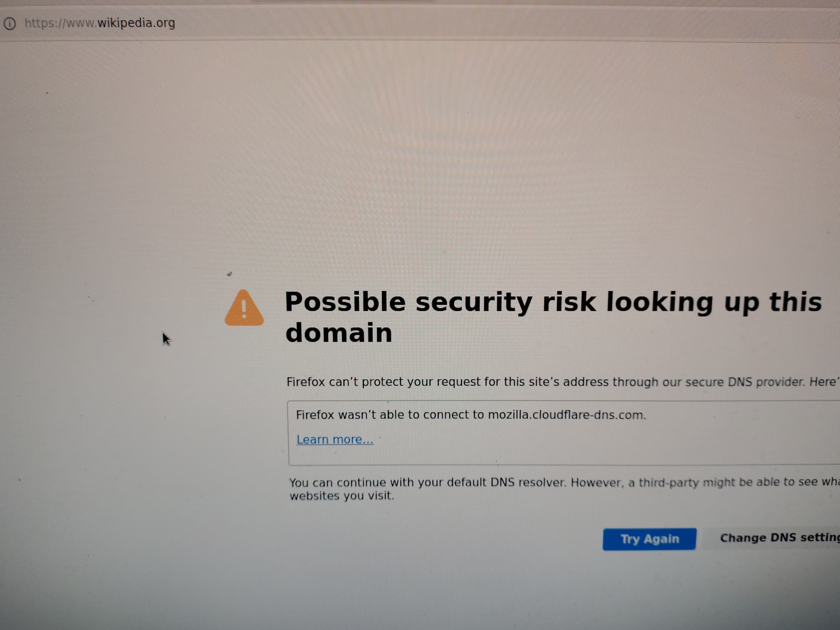This screenshot has height=630, width=840.
Task: Click the https://www prefix in the URL
Action: point(60,23)
